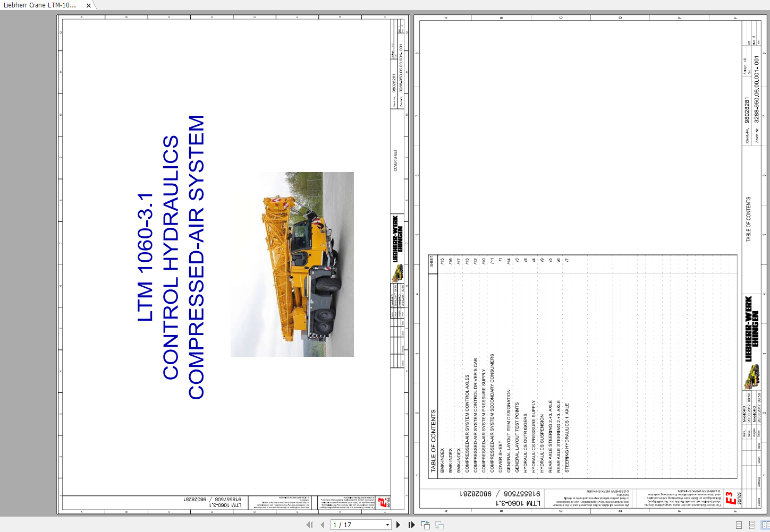
Task: Enable continuous scrolling layout
Action: (x=752, y=525)
